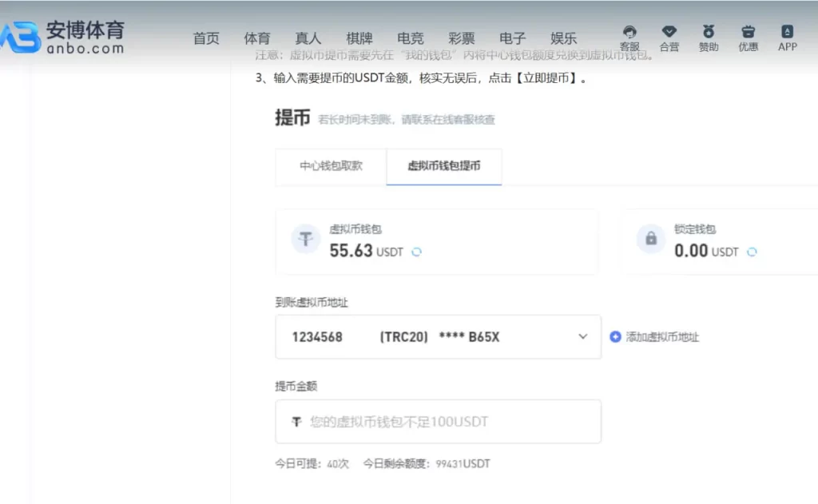This screenshot has height=504, width=818.
Task: Click the anbo.com logo
Action: pyautogui.click(x=64, y=36)
